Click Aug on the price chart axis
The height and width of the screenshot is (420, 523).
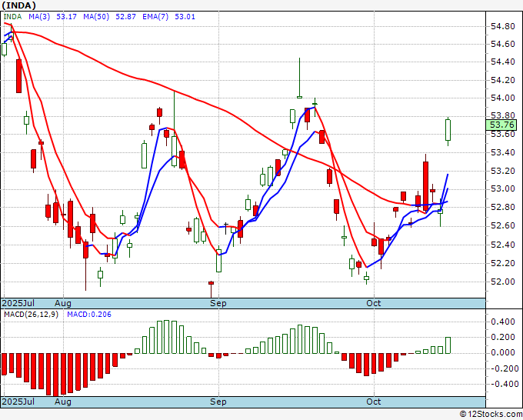coord(63,303)
